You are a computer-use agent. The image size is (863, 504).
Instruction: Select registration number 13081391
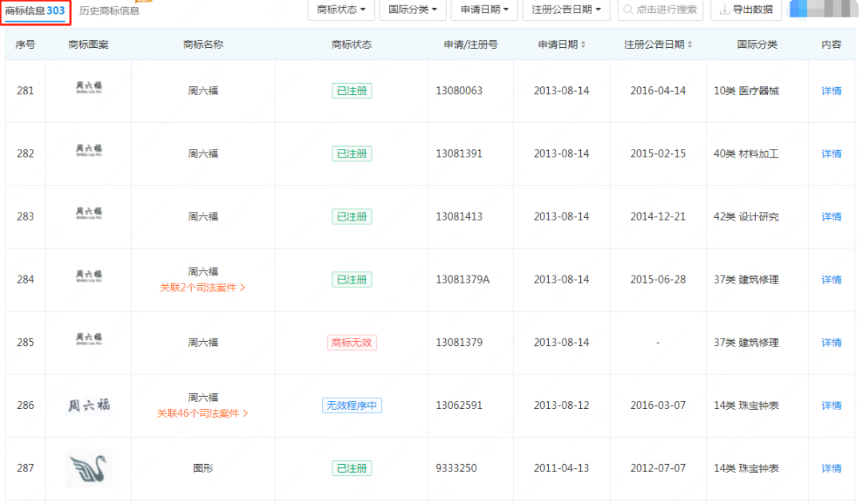coord(459,153)
